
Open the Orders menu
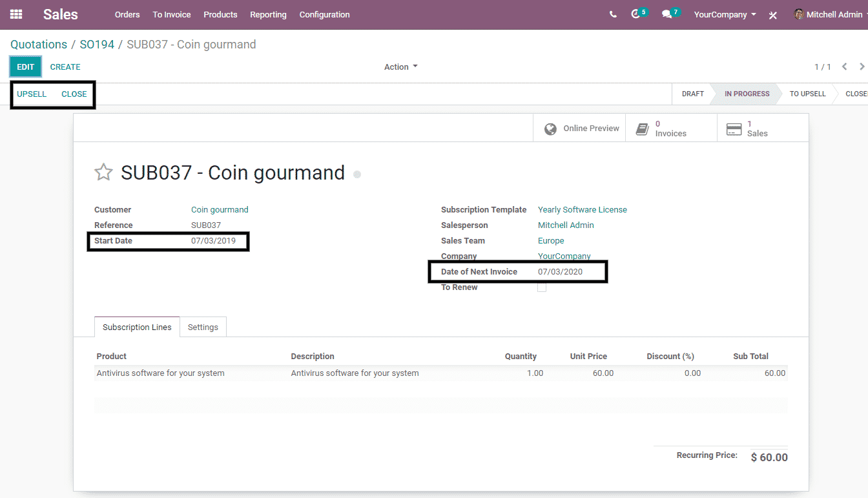[x=127, y=14]
